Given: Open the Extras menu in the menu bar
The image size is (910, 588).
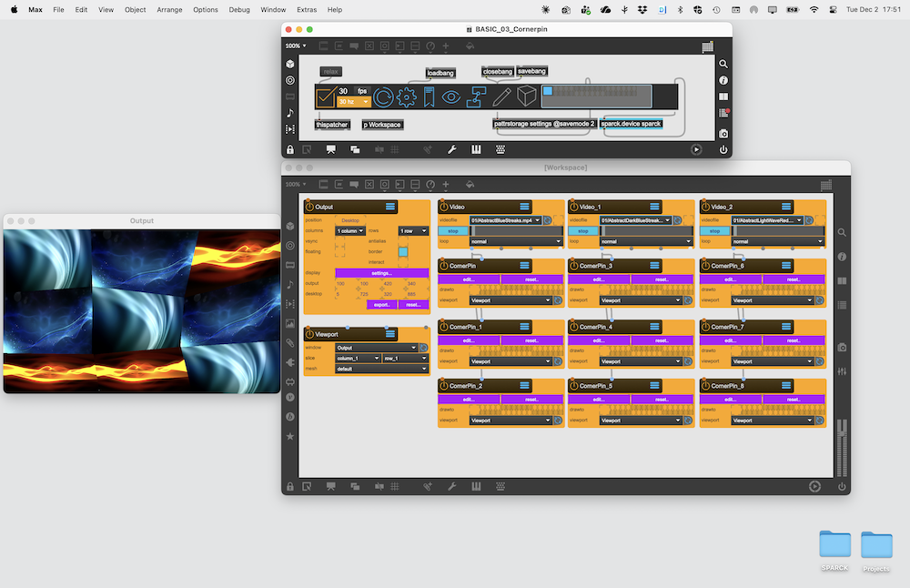Looking at the screenshot, I should [x=307, y=9].
